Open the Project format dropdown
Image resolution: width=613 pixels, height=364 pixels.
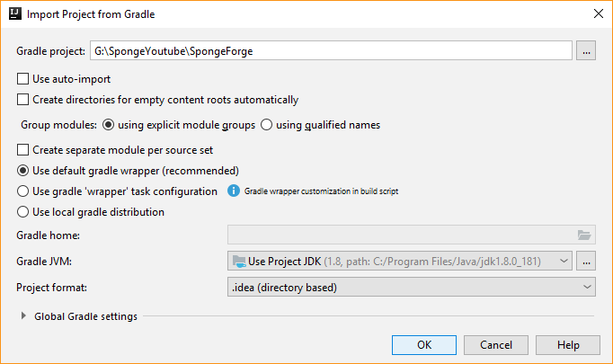(x=411, y=288)
